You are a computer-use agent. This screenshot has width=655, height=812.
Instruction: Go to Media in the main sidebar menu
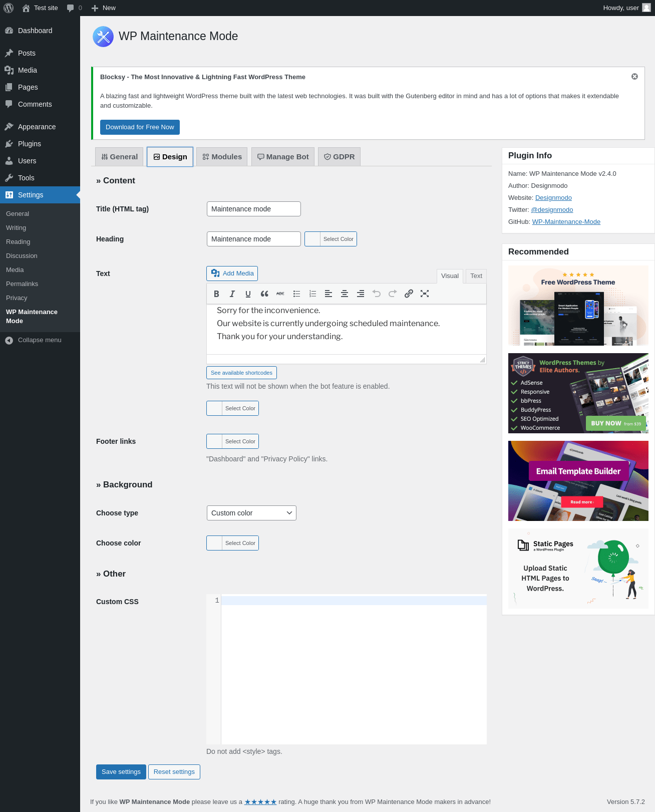coord(40,70)
